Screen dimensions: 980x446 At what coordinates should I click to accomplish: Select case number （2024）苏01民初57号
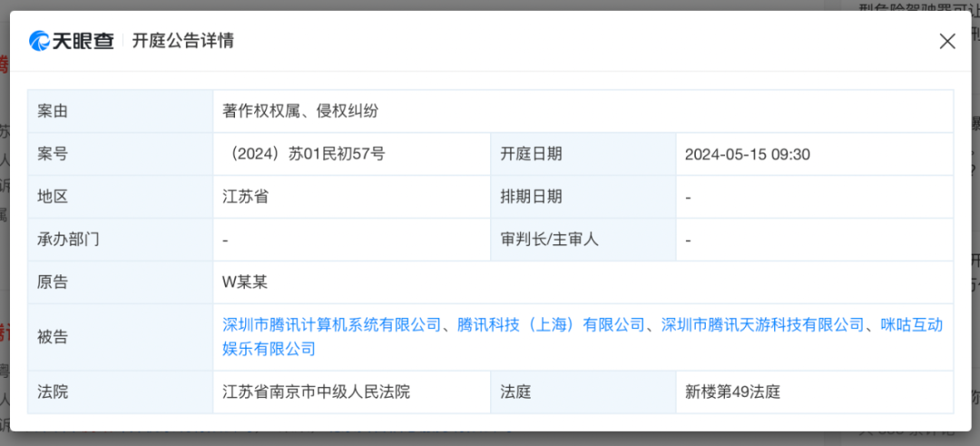[304, 154]
